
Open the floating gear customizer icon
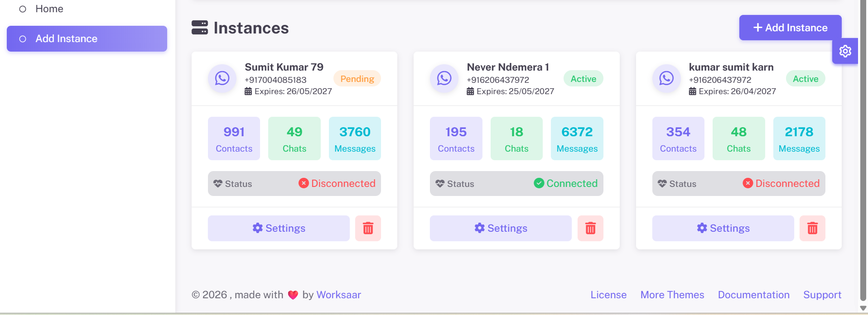tap(845, 51)
